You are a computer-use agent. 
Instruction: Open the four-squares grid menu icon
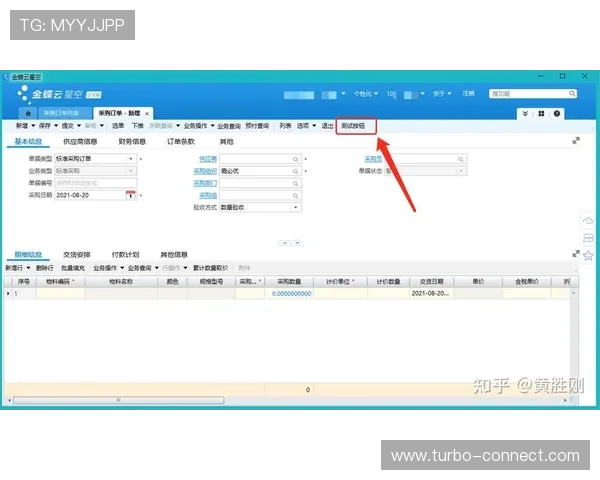click(541, 114)
